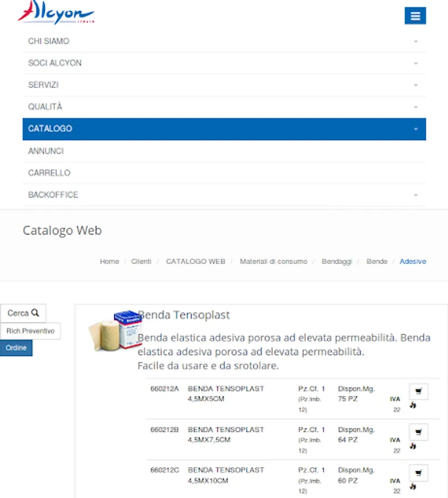Select the highlighted CATALOGO menu item

click(224, 129)
